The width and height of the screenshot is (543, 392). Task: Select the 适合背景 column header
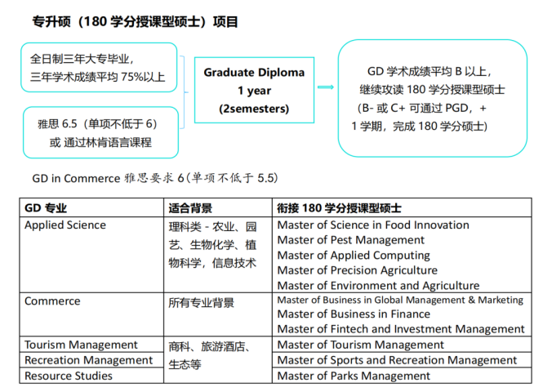(190, 208)
